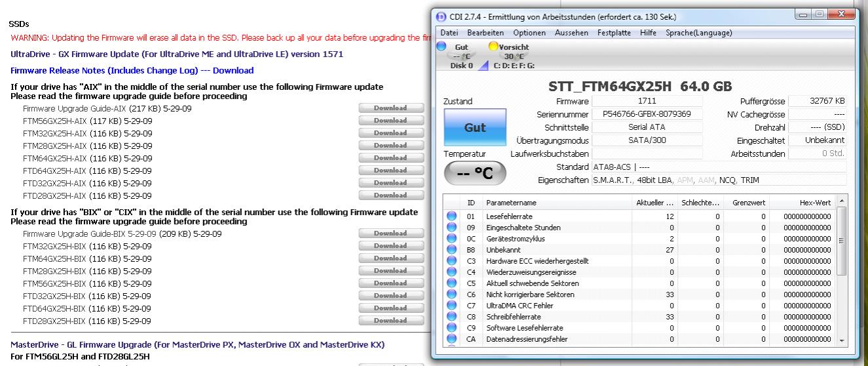
Task: Click the Parametername column header
Action: 557,203
